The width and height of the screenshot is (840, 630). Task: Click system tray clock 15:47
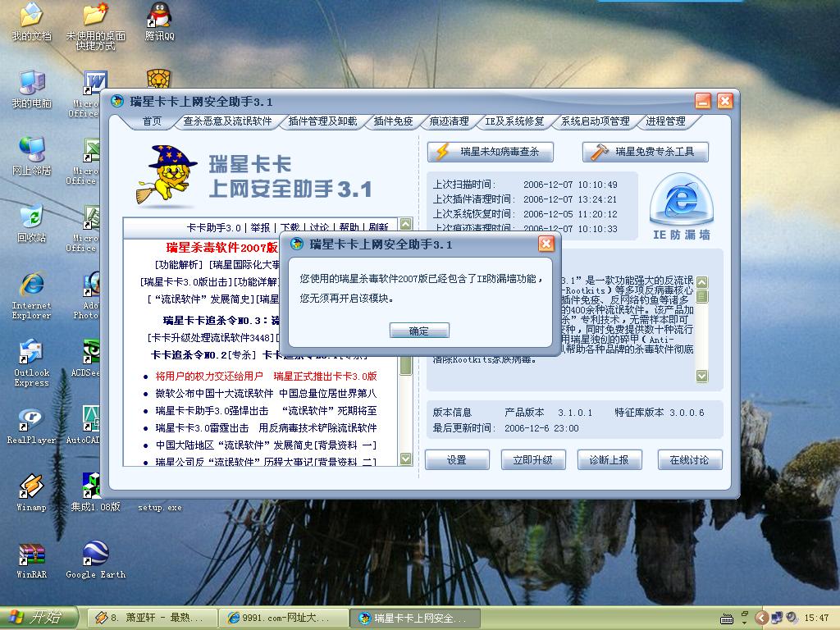pyautogui.click(x=816, y=618)
